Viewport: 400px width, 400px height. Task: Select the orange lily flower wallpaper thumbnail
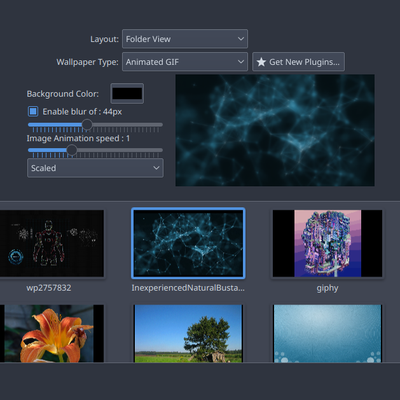click(52, 333)
